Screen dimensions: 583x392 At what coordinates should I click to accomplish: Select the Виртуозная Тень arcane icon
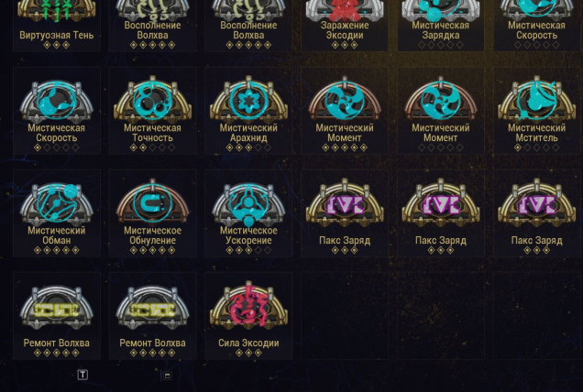(57, 10)
